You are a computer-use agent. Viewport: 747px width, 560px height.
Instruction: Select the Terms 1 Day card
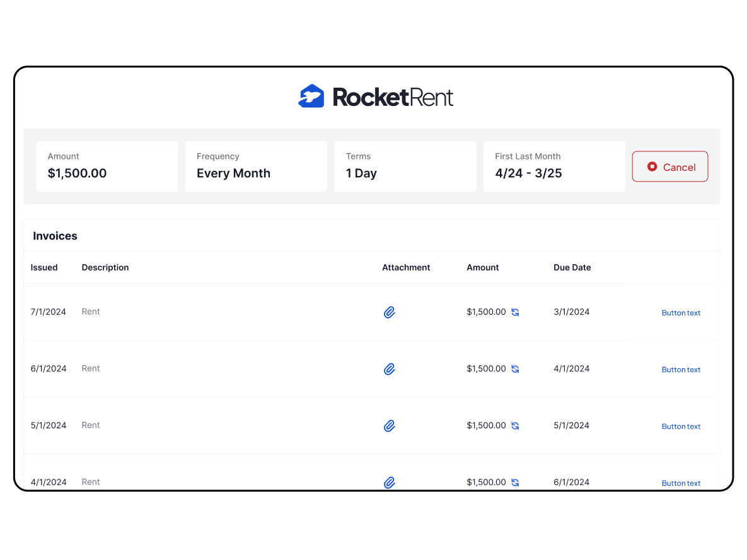[405, 166]
